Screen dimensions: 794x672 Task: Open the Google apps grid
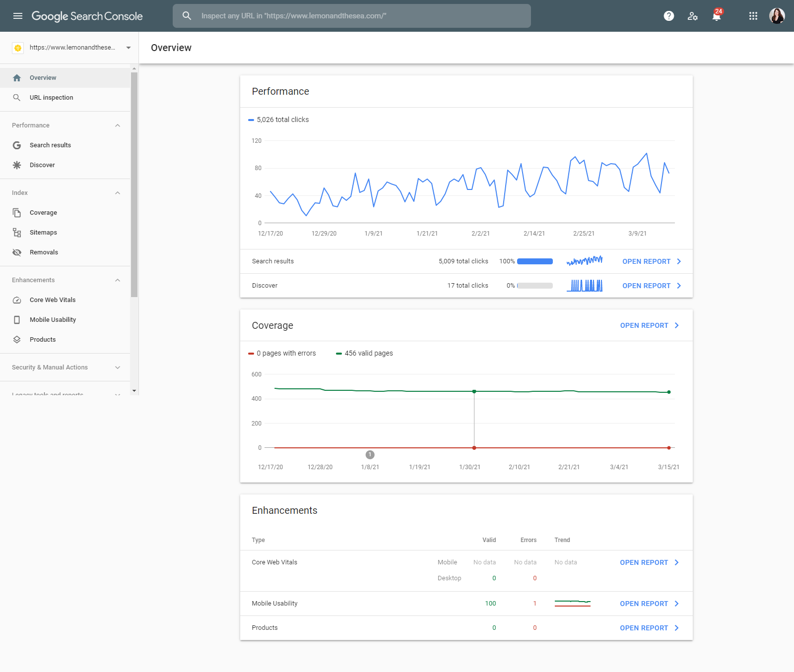pos(753,16)
